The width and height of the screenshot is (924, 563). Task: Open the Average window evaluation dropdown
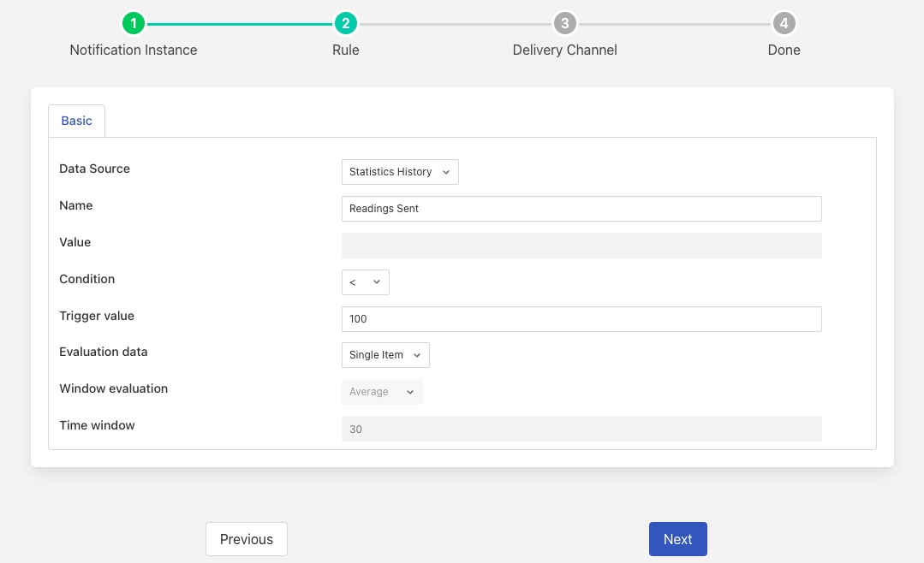pyautogui.click(x=382, y=392)
